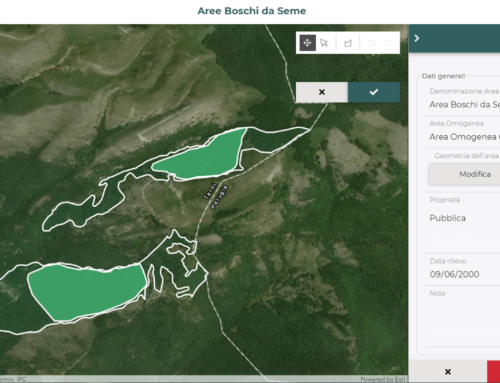Choose the draw polygon tool
Viewport: 500px width, 383px height.
(348, 43)
